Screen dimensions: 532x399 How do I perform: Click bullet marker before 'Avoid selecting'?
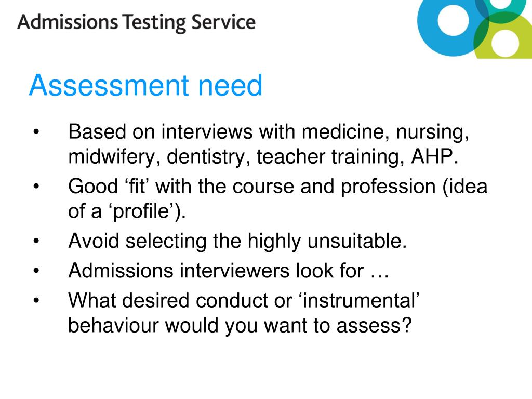[36, 241]
